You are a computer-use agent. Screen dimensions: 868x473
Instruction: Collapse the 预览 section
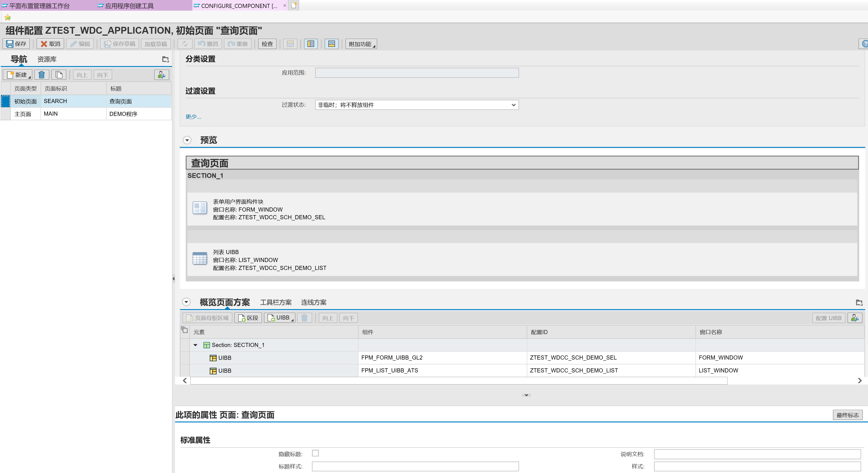[187, 140]
